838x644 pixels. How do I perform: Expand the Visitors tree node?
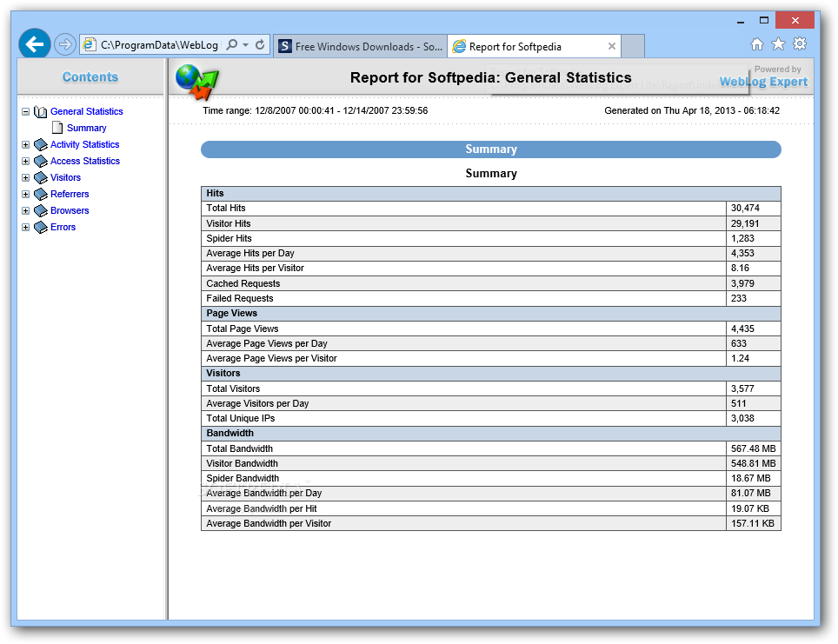click(x=25, y=178)
